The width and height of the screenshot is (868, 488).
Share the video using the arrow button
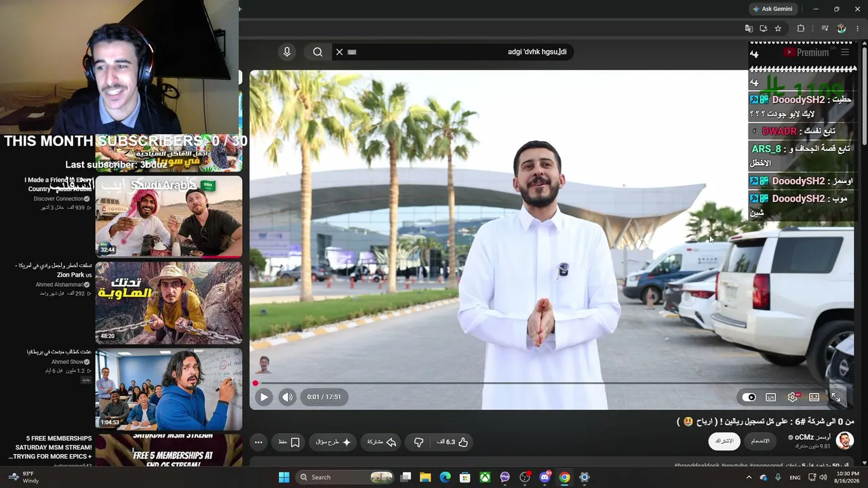[x=382, y=442]
